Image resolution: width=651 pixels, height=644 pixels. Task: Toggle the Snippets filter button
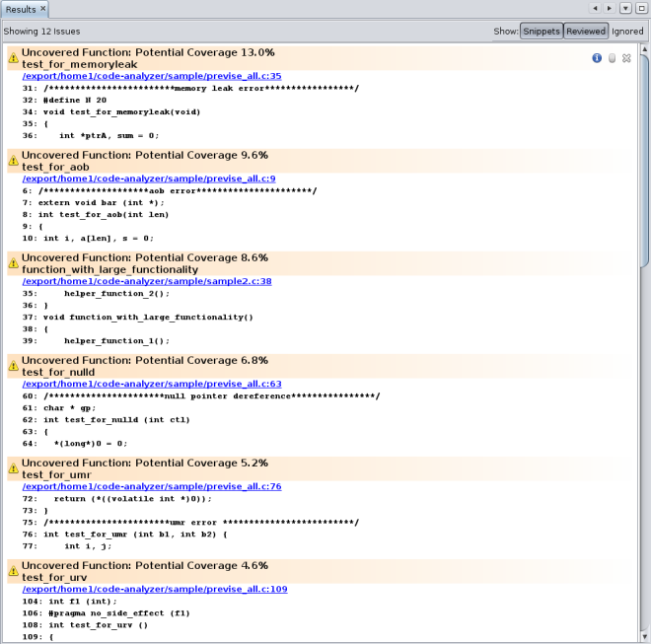click(542, 32)
